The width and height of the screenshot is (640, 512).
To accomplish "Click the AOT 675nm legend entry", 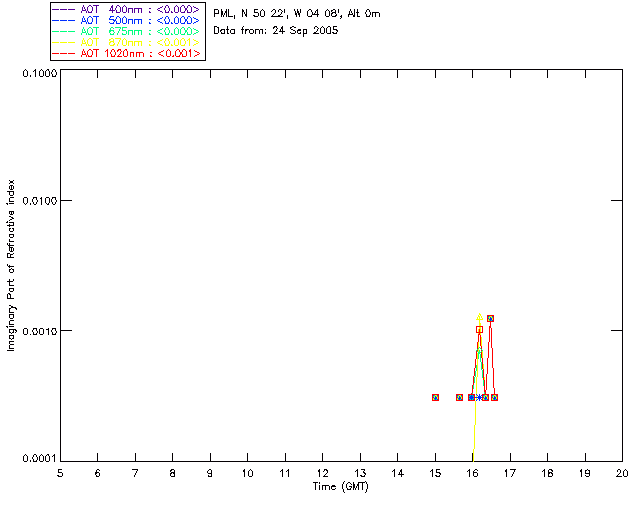I will 126,31.
